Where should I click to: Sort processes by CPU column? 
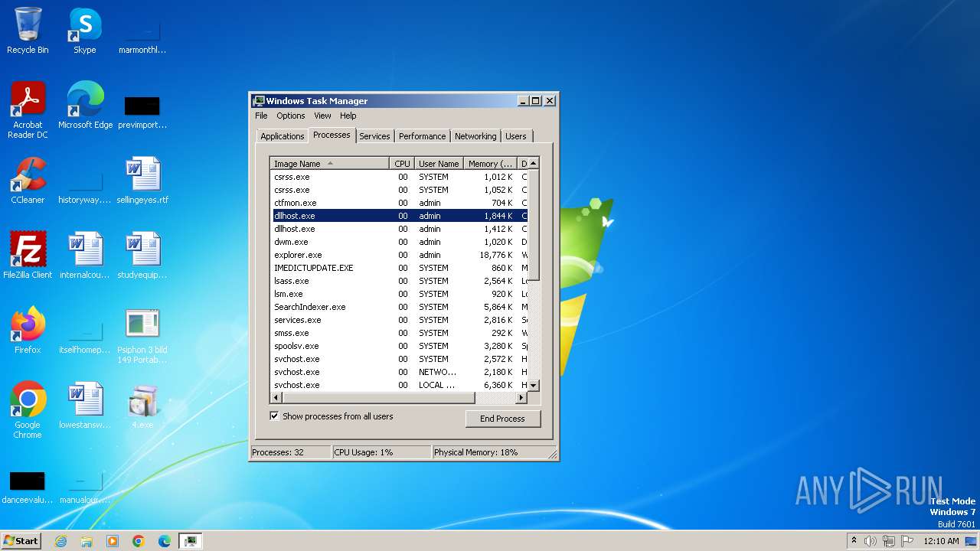tap(402, 164)
